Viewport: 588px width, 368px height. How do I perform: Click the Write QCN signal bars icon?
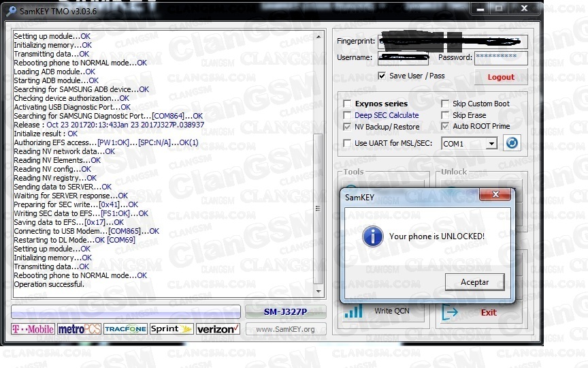pyautogui.click(x=353, y=311)
